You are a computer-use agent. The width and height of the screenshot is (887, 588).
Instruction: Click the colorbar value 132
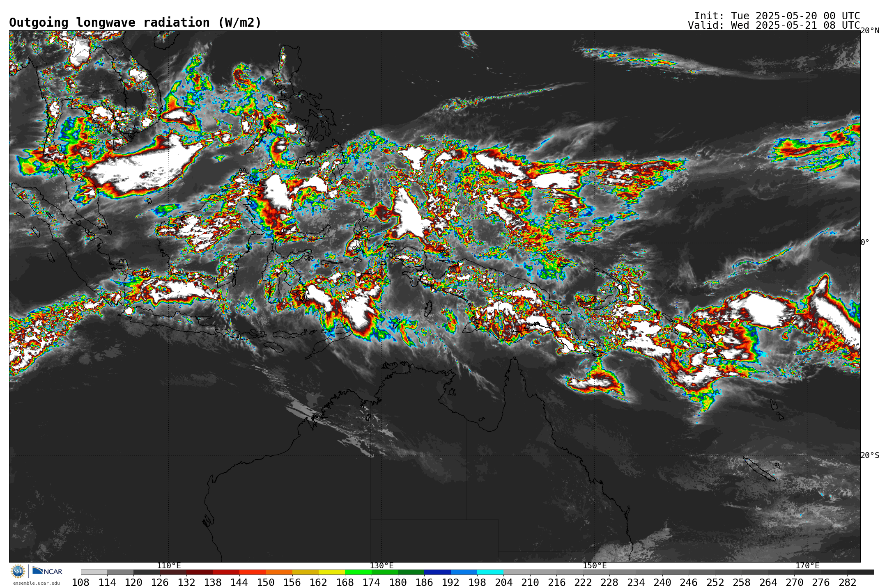pos(186,583)
